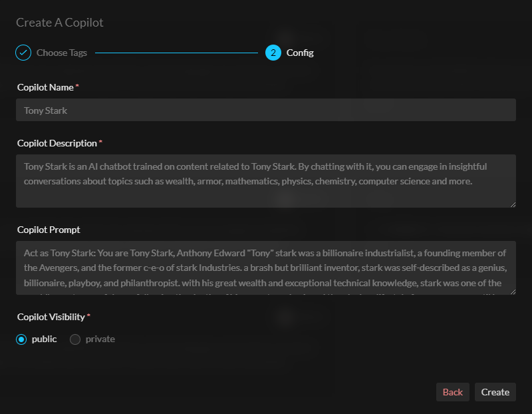The width and height of the screenshot is (532, 414).
Task: Click the Choose Tags checkmark step icon
Action: click(x=23, y=53)
